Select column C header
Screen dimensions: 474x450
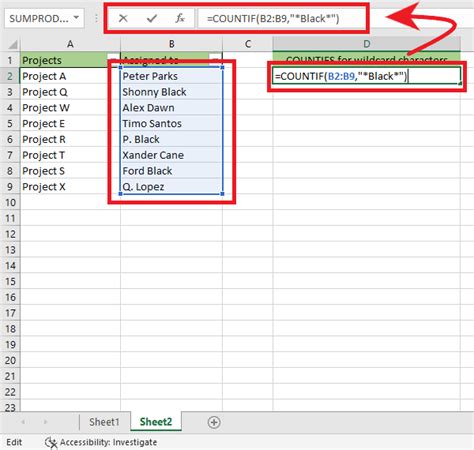[x=248, y=44]
